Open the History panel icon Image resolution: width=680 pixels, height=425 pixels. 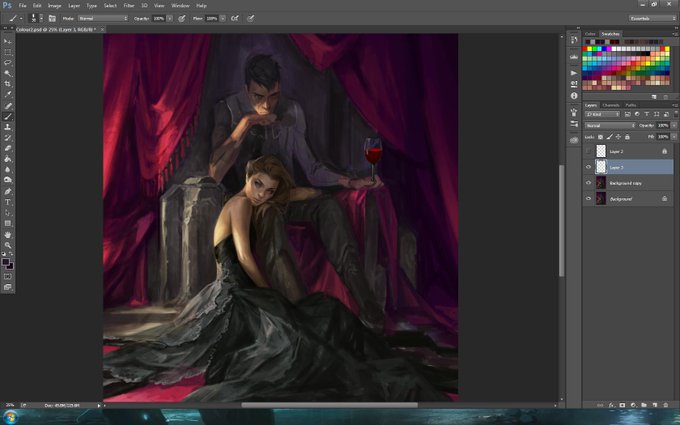[574, 40]
